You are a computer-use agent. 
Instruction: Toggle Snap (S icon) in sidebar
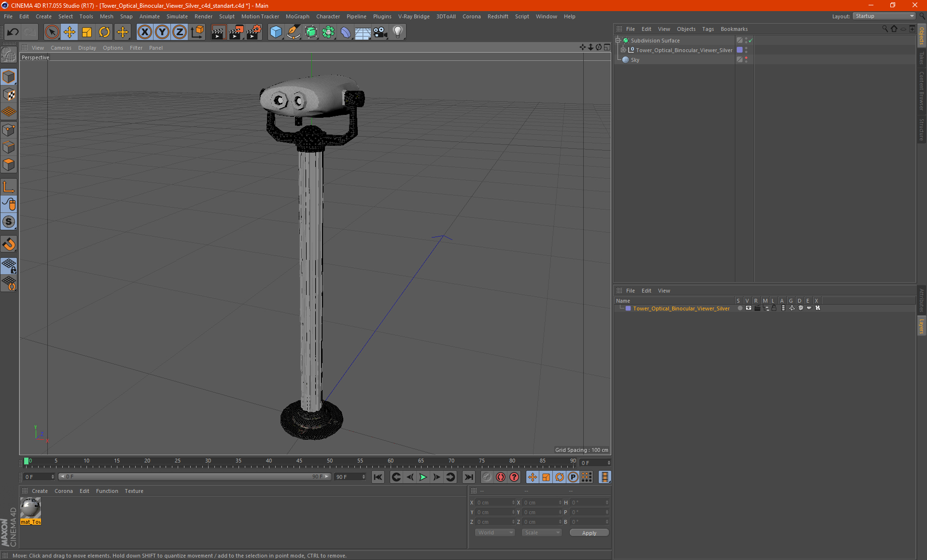click(9, 222)
